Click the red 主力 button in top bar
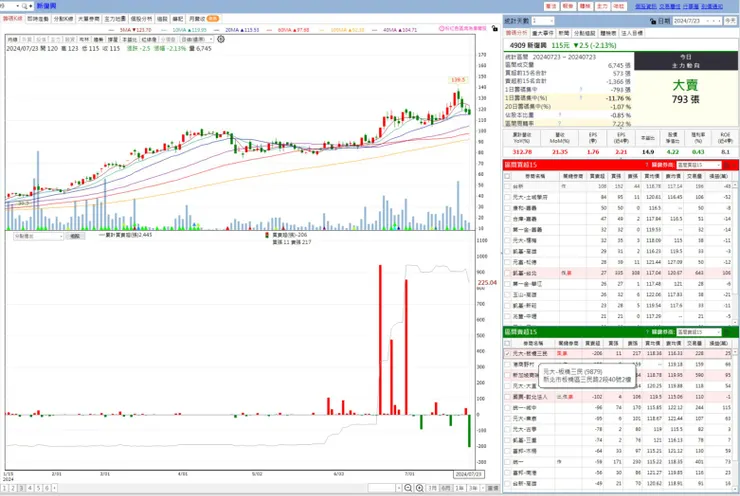Viewport: 740px width, 496px height. pos(602,6)
